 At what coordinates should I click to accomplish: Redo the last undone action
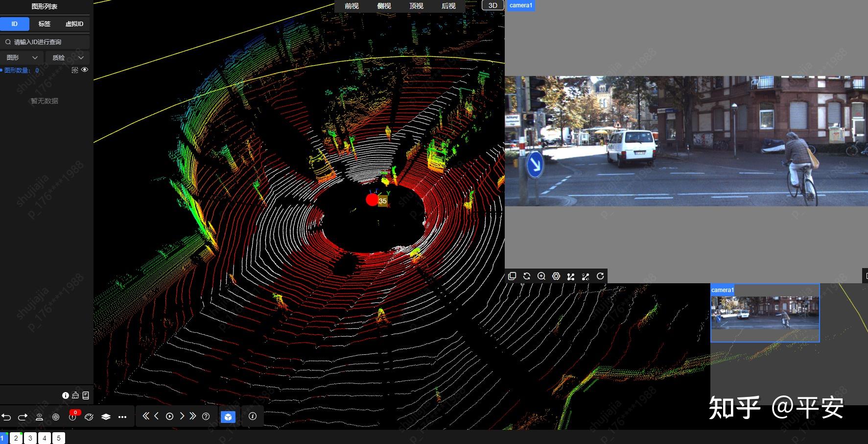(x=23, y=417)
